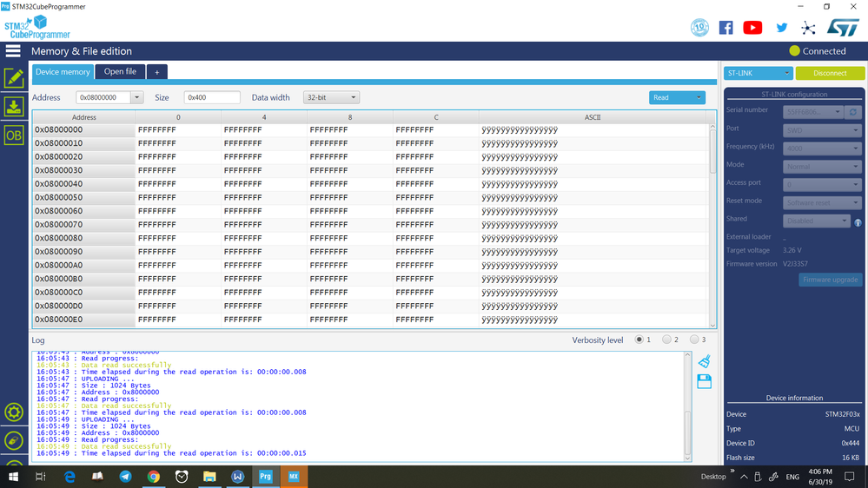Screen dimensions: 868x488
Task: Open the Port dropdown
Action: (822, 130)
